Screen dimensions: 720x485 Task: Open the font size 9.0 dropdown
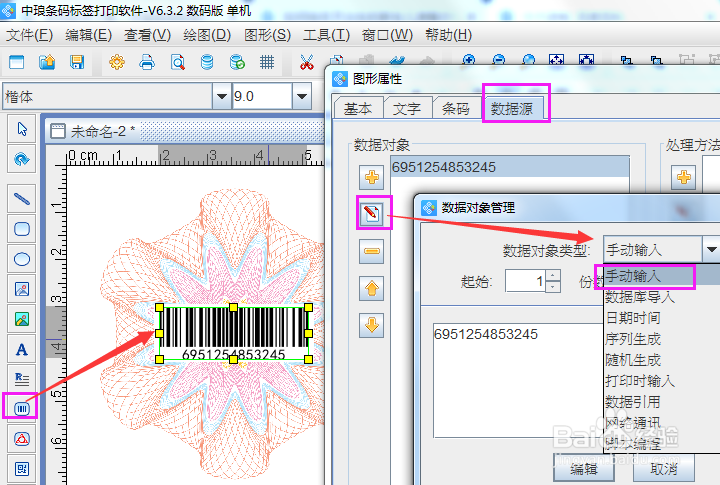(x=302, y=96)
